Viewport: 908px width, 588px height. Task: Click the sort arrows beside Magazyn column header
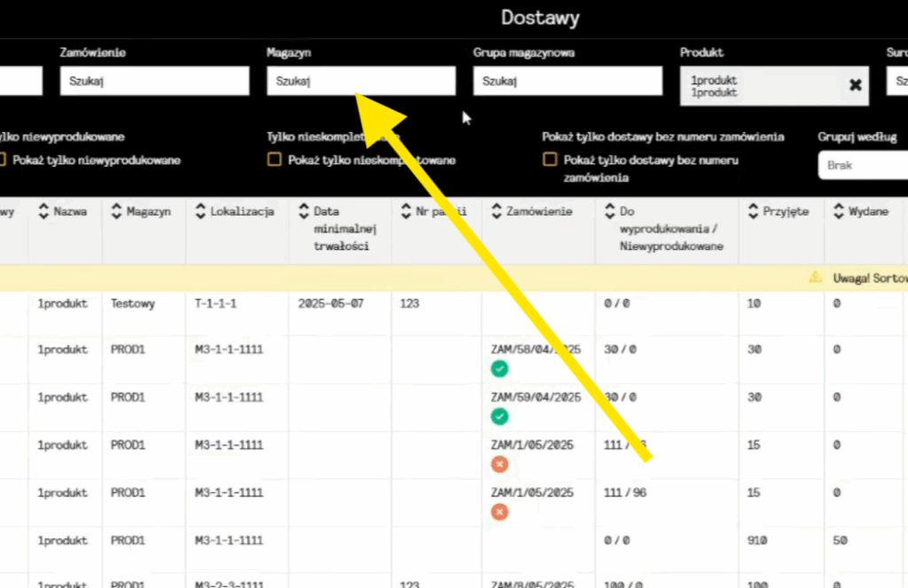[x=116, y=212]
